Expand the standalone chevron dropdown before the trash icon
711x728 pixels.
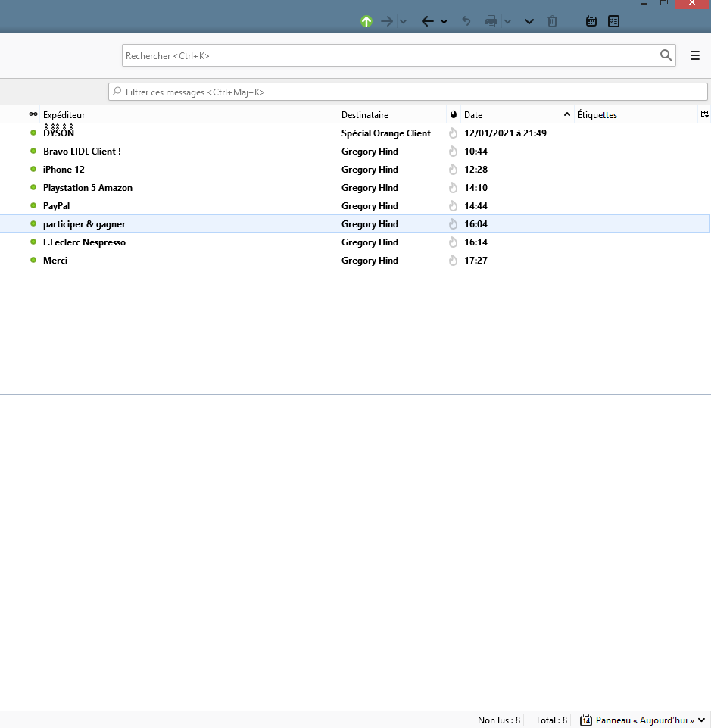pos(529,21)
